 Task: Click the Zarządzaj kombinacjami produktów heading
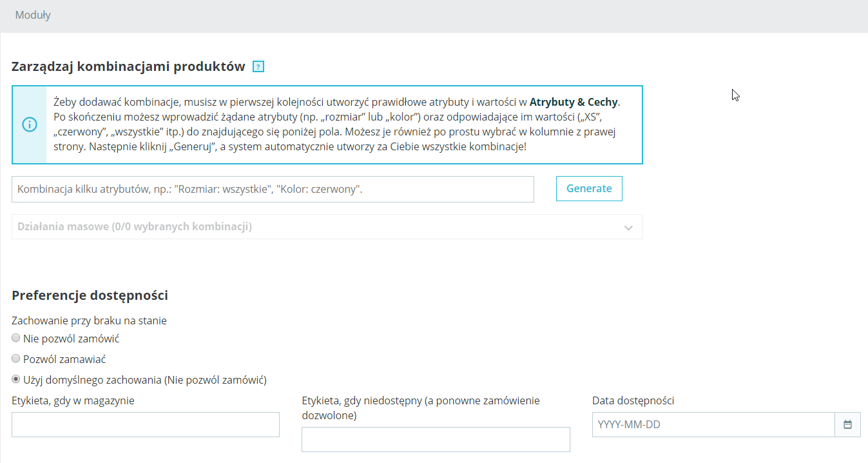[128, 66]
